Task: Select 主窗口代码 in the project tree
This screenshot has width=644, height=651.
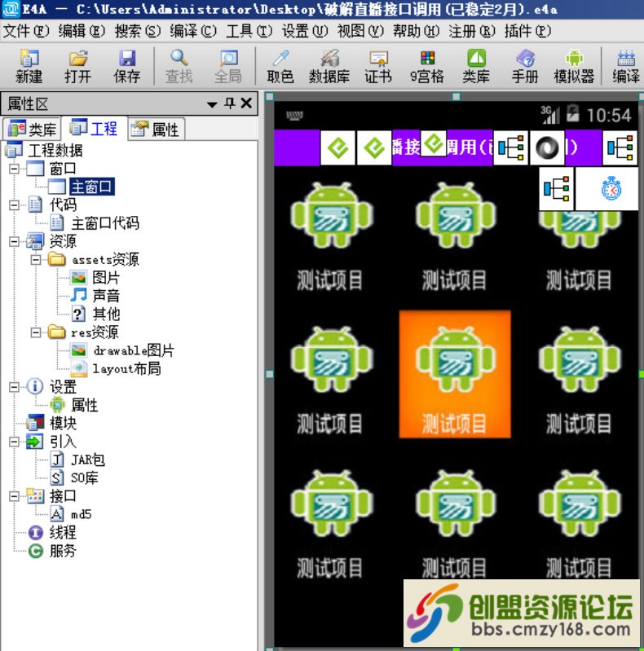Action: [105, 223]
